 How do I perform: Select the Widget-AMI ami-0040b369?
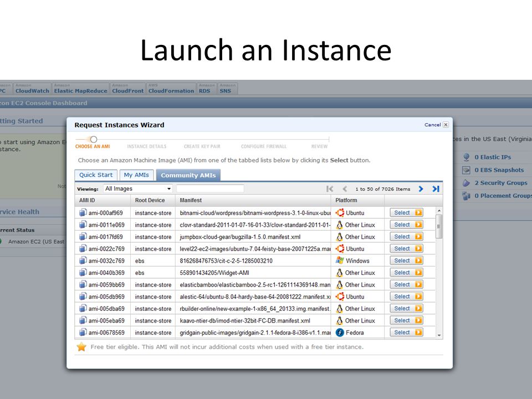406,273
